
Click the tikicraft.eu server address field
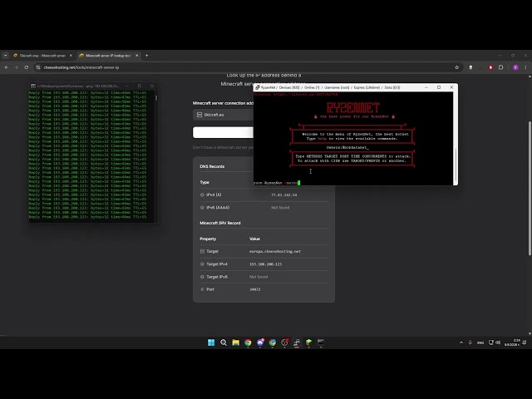(x=224, y=115)
